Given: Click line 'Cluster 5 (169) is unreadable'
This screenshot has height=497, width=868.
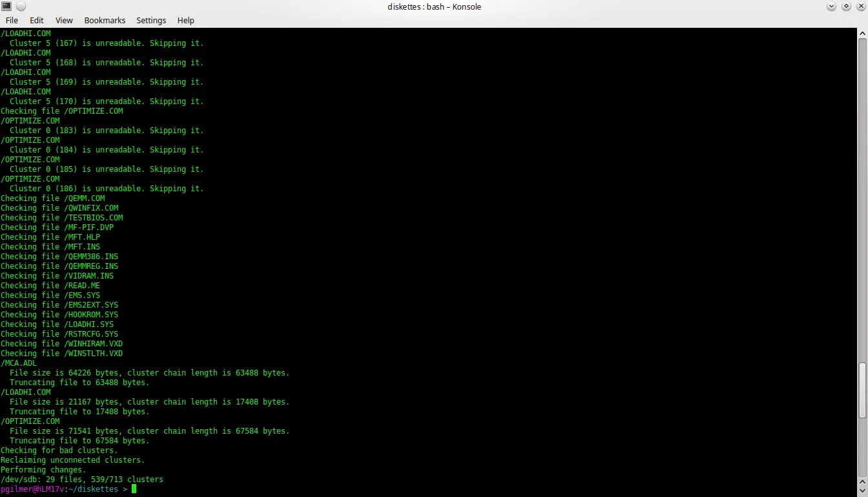Looking at the screenshot, I should [x=107, y=82].
